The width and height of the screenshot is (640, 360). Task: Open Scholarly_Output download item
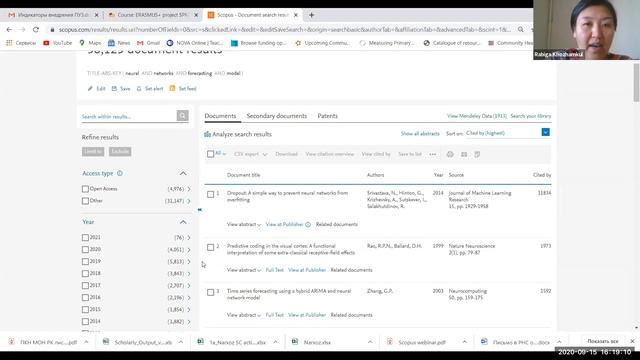(143, 342)
